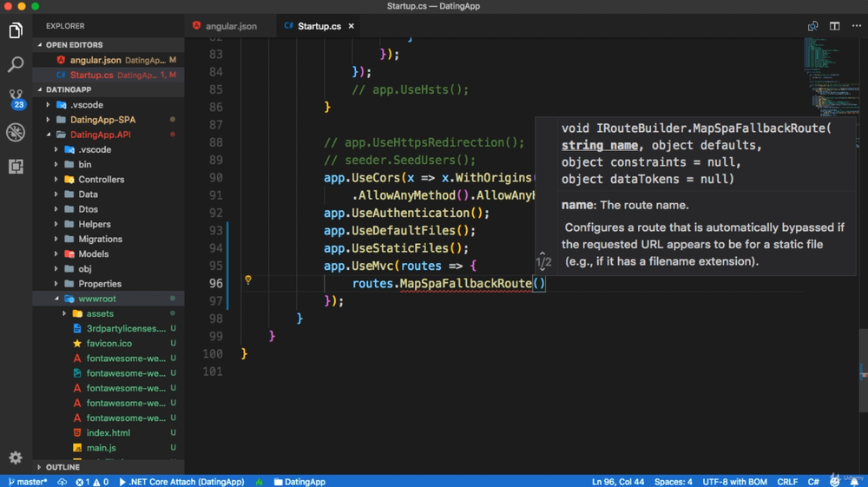Select the UTF-8 with BOM encoding
868x487 pixels.
[734, 482]
